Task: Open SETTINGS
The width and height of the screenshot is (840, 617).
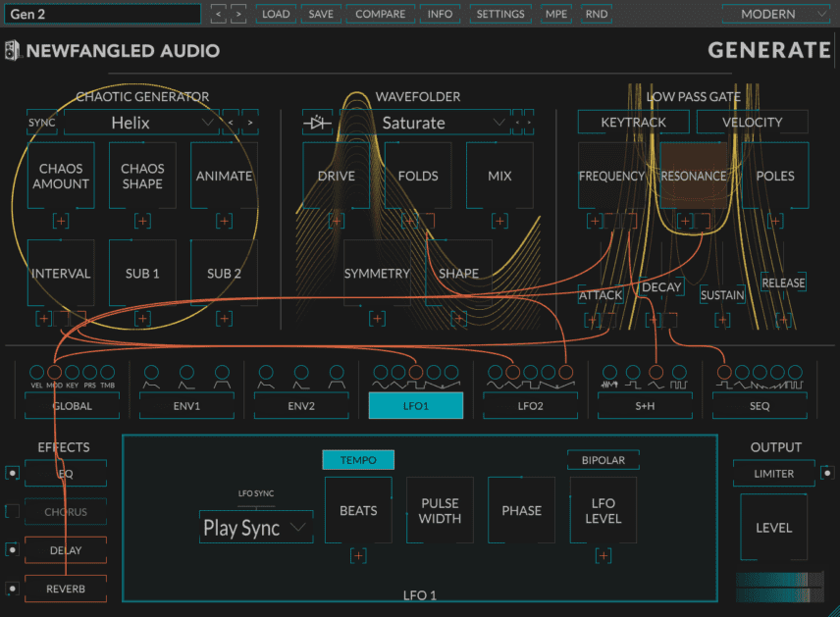Action: pyautogui.click(x=500, y=14)
